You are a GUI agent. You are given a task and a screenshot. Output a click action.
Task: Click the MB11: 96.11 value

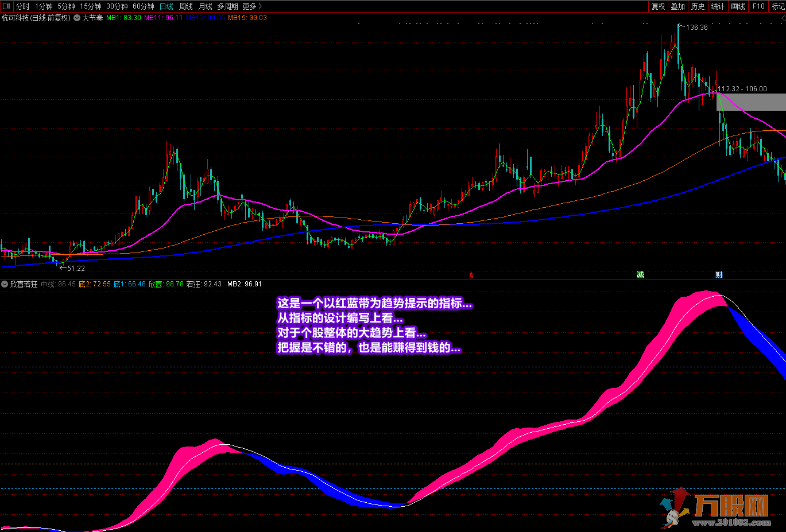click(163, 18)
